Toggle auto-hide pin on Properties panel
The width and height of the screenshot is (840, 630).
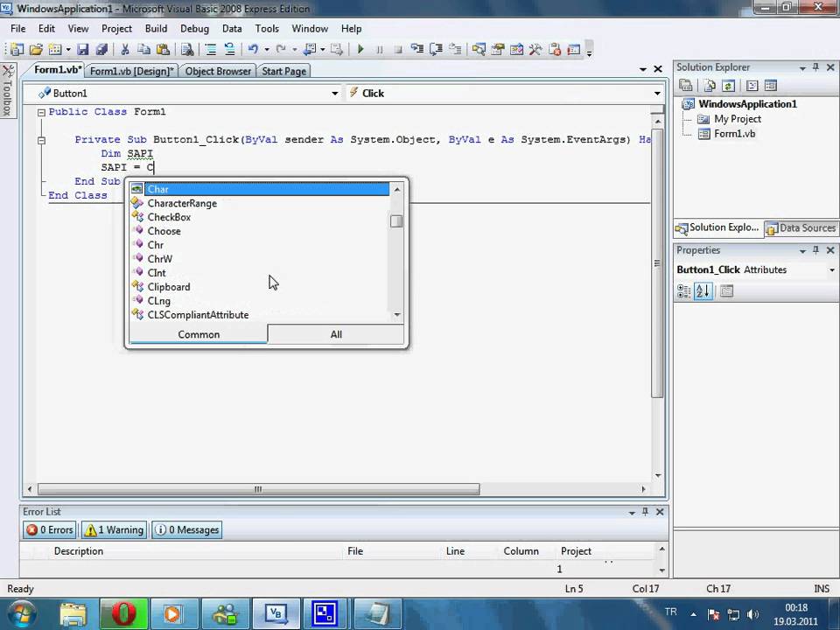pos(815,250)
